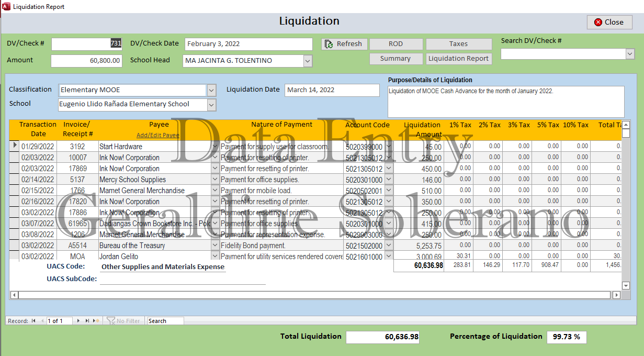Screen dimensions: 644x356
Task: Click liquidation amount 510.00
Action: click(419, 191)
